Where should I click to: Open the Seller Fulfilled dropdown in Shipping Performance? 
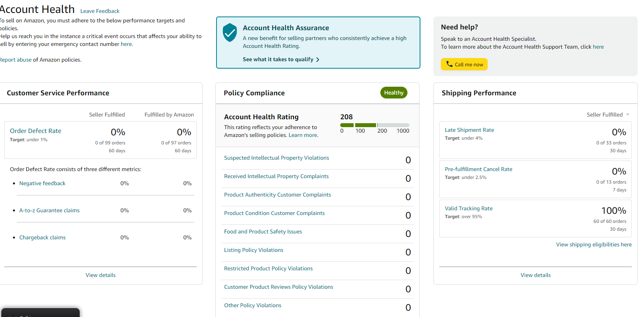(608, 115)
